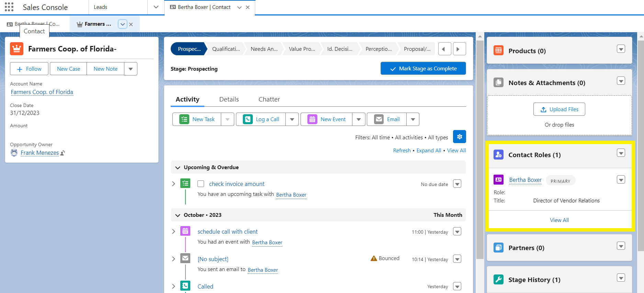Collapse the October 2023 section

(178, 215)
